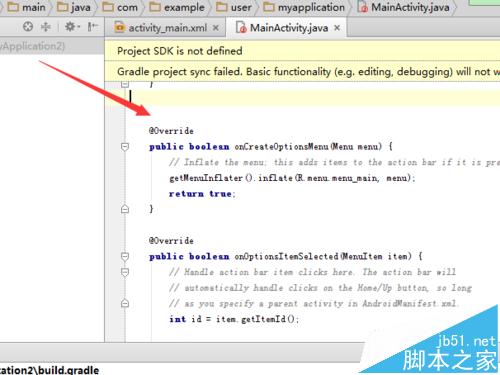Switch to the activity_main.xml tab
The width and height of the screenshot is (500, 375).
tap(166, 28)
